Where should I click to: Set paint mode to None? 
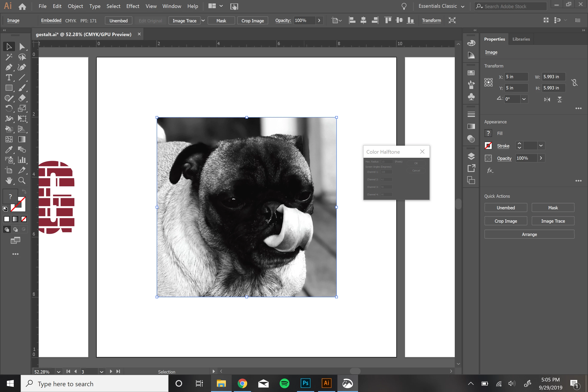coord(24,219)
